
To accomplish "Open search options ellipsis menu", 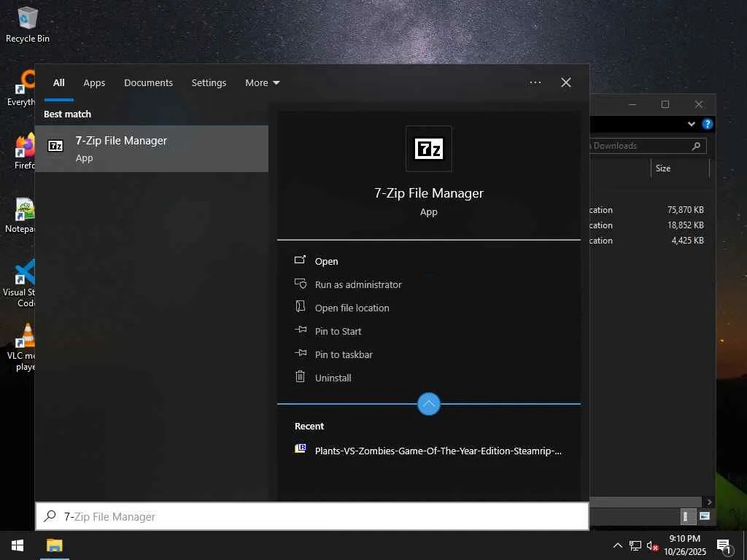I will point(535,82).
